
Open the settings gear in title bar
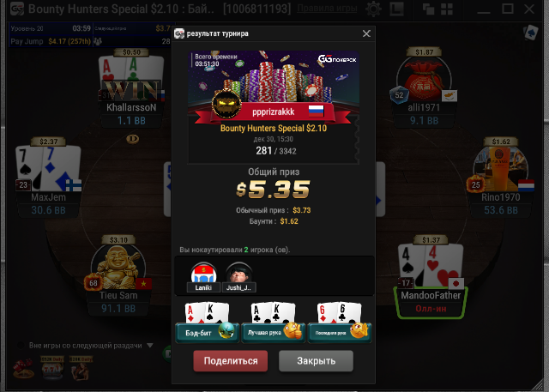coord(373,9)
